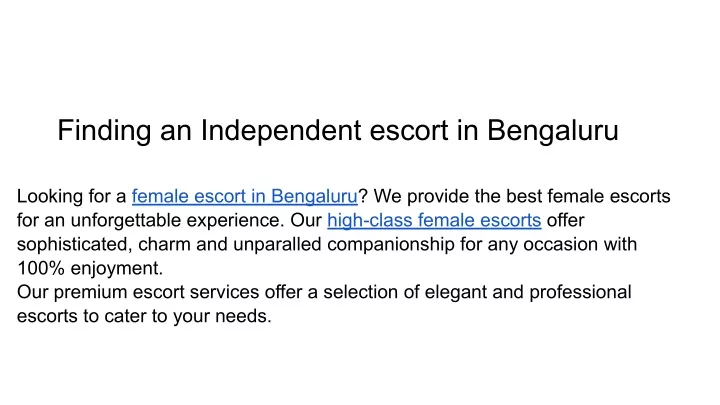Viewport: 720px width, 405px height.
Task: Click the last line 'cater to your needs.'
Action: pyautogui.click(x=188, y=316)
